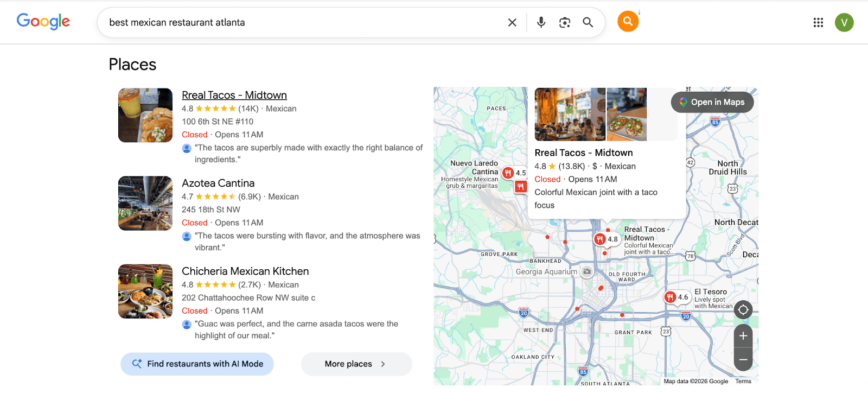Click Find restaurants with AI Mode

[x=197, y=364]
